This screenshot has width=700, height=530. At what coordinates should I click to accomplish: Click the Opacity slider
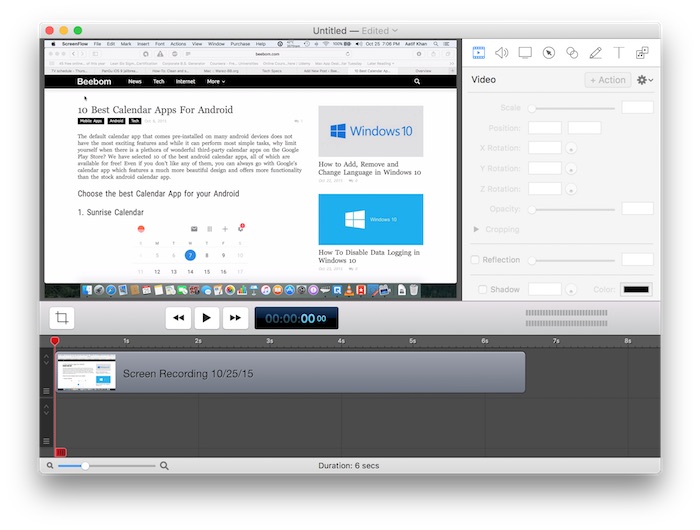(x=571, y=209)
